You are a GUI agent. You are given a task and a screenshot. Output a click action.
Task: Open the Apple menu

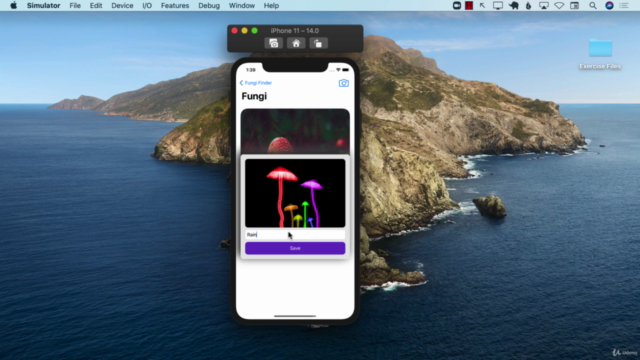tap(13, 6)
